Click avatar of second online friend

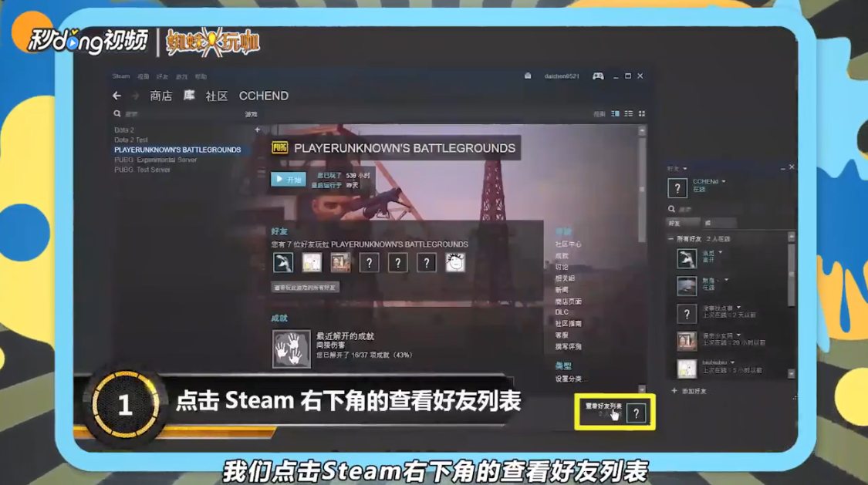pyautogui.click(x=687, y=286)
